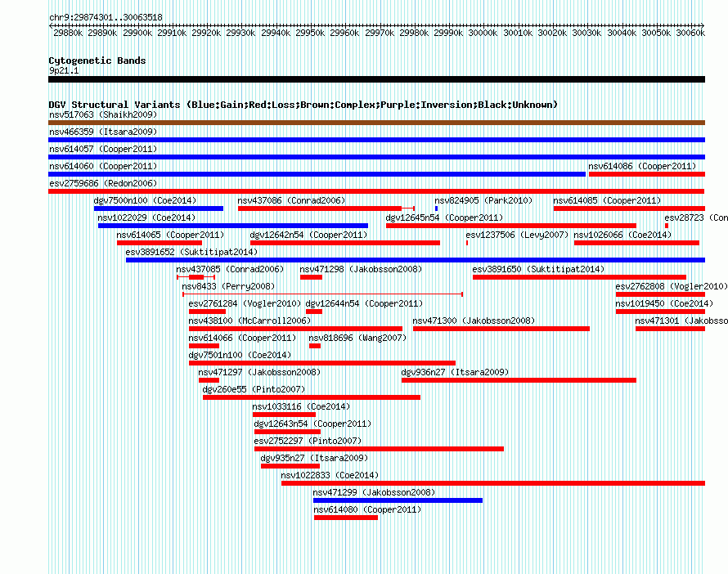Image resolution: width=728 pixels, height=574 pixels.
Task: Select nsv818696 (Wang2007) label
Action: 357,338
